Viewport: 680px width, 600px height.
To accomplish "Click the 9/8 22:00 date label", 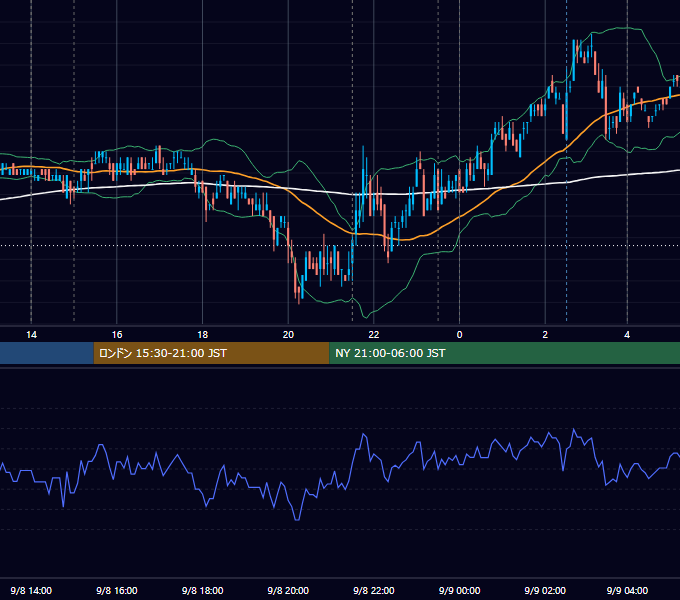I will [374, 590].
